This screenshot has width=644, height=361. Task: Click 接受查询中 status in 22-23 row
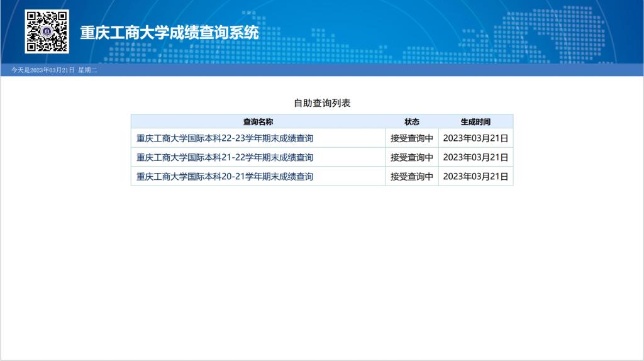click(x=412, y=138)
